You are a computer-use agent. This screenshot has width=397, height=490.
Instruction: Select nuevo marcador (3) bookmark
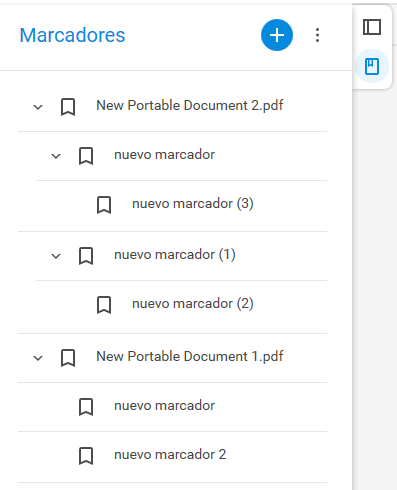[x=193, y=203]
